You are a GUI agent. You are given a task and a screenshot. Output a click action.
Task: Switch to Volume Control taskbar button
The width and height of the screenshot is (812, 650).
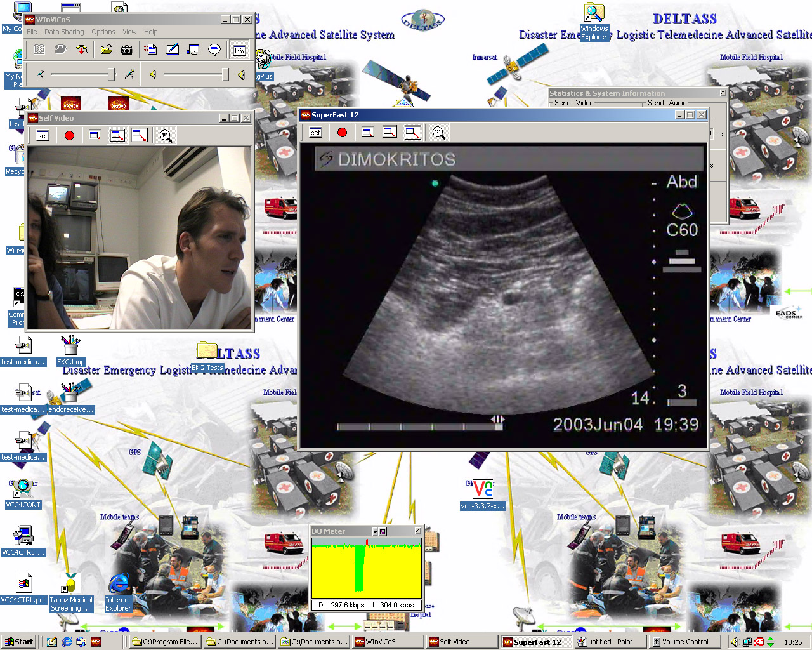tap(685, 642)
